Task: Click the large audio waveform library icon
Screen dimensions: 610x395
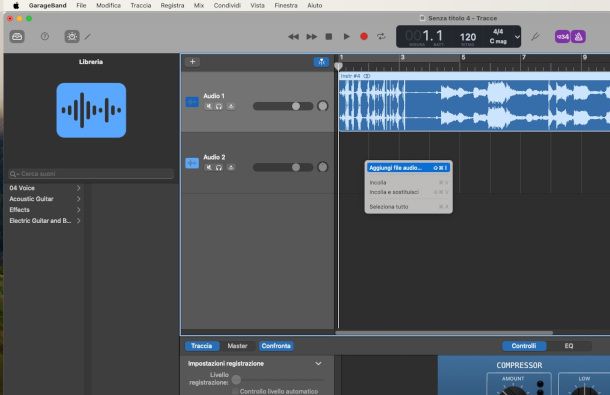Action: [x=91, y=110]
